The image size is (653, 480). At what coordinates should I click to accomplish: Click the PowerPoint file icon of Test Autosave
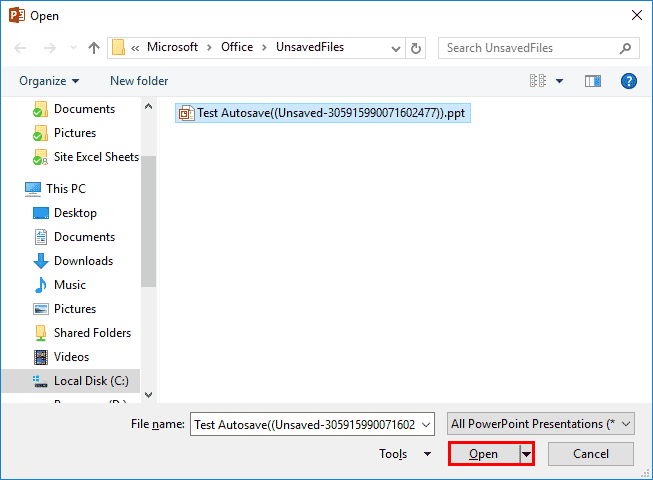[186, 113]
